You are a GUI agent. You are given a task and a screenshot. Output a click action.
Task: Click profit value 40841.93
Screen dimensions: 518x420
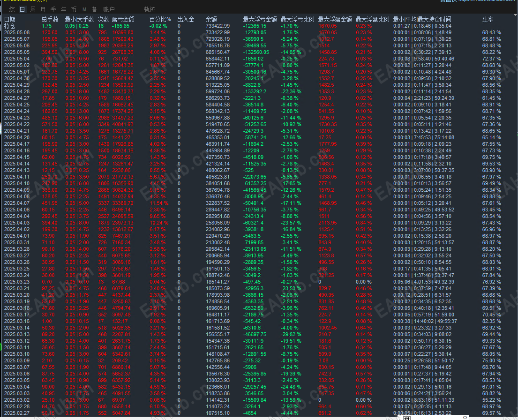[123, 124]
